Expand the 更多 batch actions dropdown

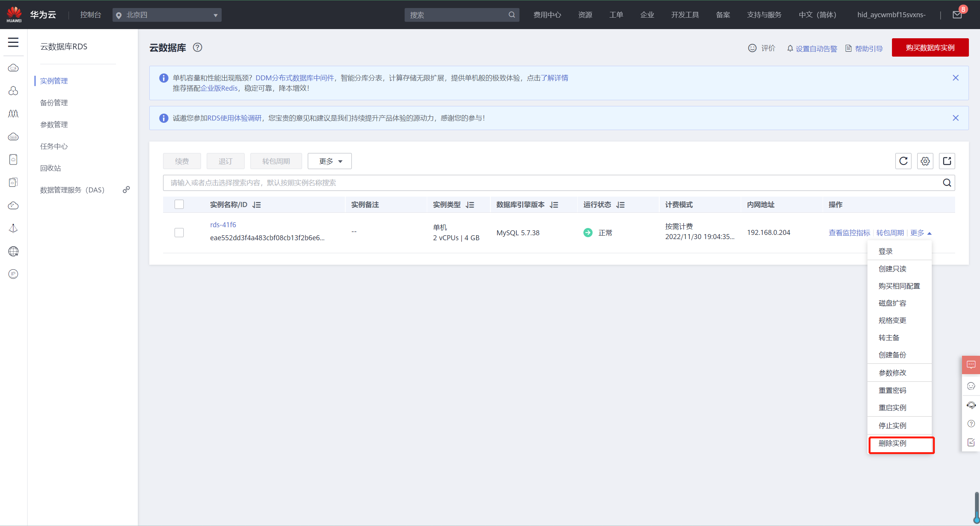click(x=330, y=161)
